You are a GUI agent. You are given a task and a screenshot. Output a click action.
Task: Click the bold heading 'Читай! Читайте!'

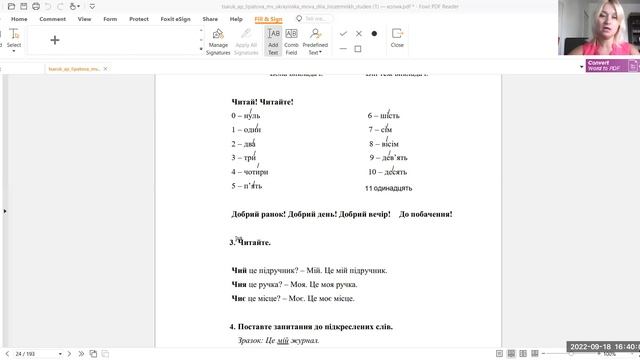tap(262, 102)
